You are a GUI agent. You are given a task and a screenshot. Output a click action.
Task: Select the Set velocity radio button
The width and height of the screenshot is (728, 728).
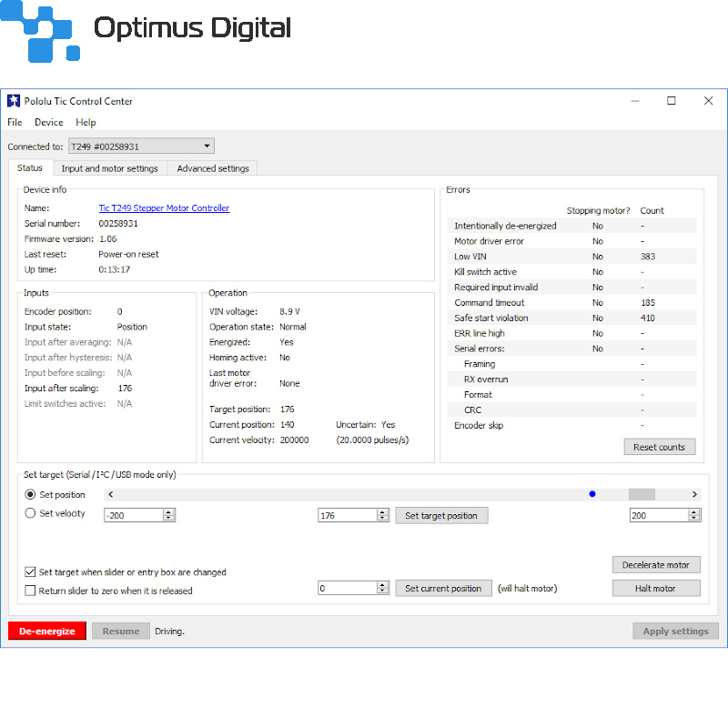pos(30,513)
